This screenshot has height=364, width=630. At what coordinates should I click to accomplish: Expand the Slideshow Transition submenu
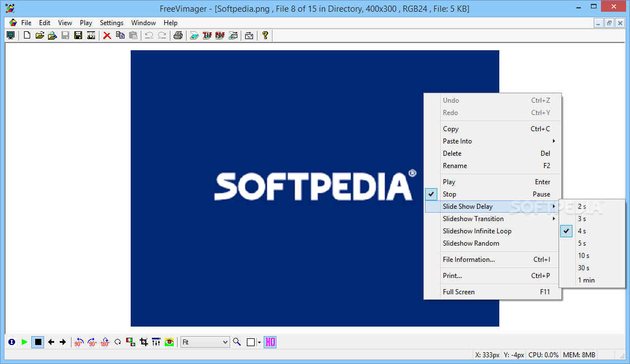493,219
